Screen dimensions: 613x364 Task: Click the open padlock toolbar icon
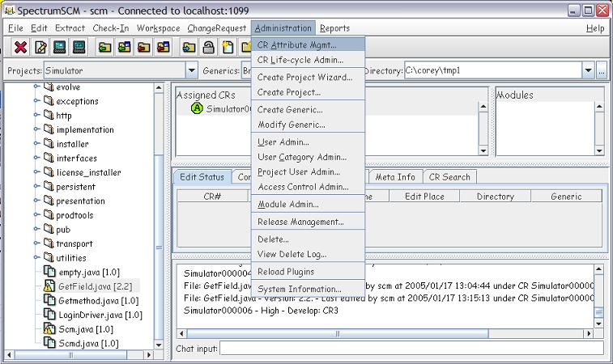click(x=208, y=47)
